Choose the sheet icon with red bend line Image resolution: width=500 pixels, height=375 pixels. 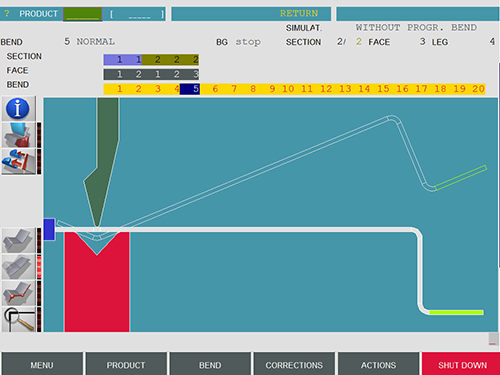19,293
